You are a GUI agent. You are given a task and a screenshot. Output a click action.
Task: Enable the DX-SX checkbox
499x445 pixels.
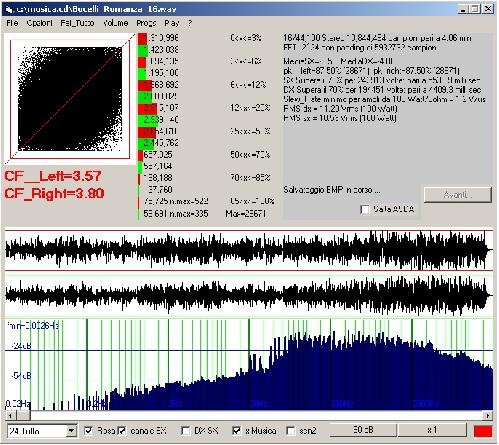185,431
